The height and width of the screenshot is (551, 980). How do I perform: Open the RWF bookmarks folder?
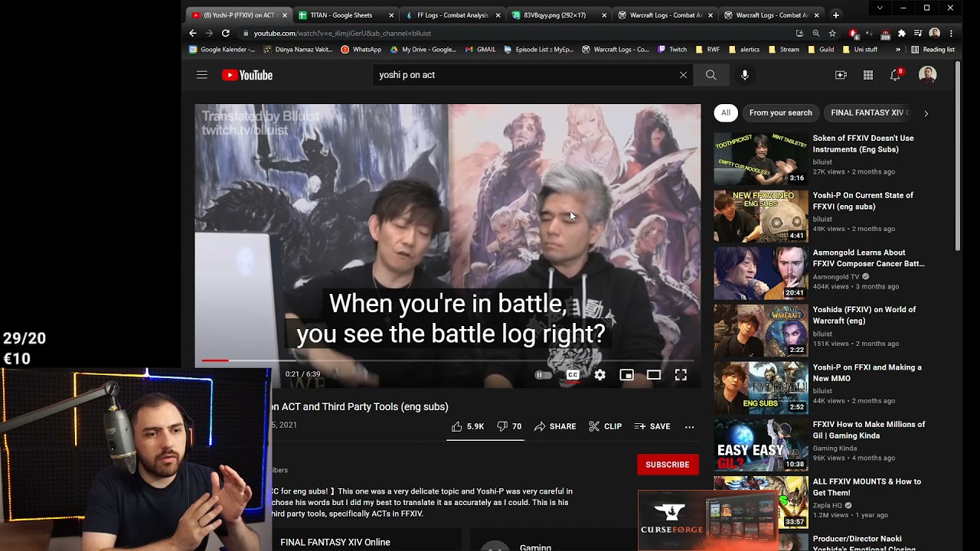coord(707,50)
